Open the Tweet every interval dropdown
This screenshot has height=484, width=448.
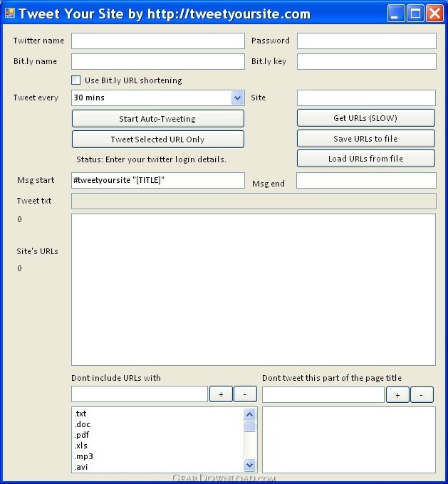(237, 98)
